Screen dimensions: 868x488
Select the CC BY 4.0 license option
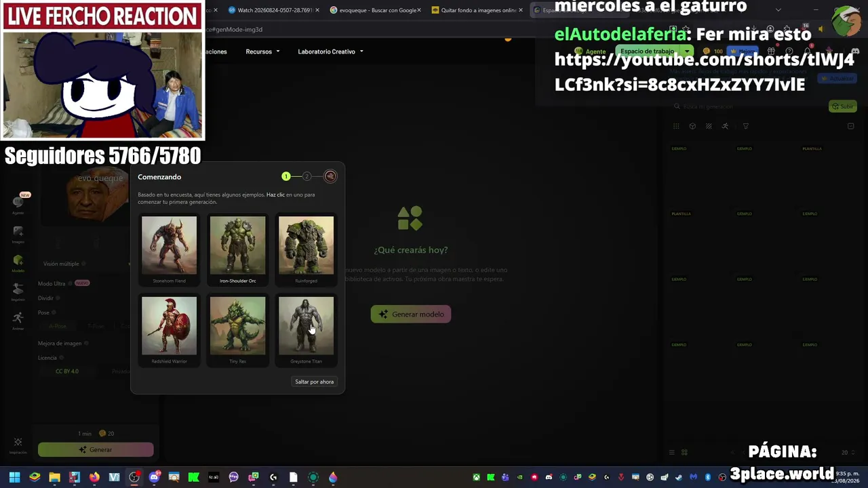click(67, 371)
